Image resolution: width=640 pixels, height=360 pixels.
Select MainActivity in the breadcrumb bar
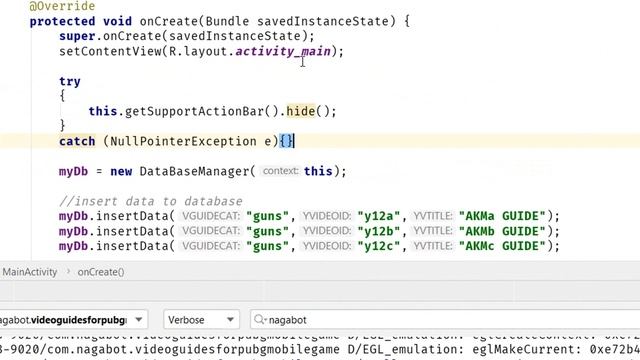pos(29,272)
